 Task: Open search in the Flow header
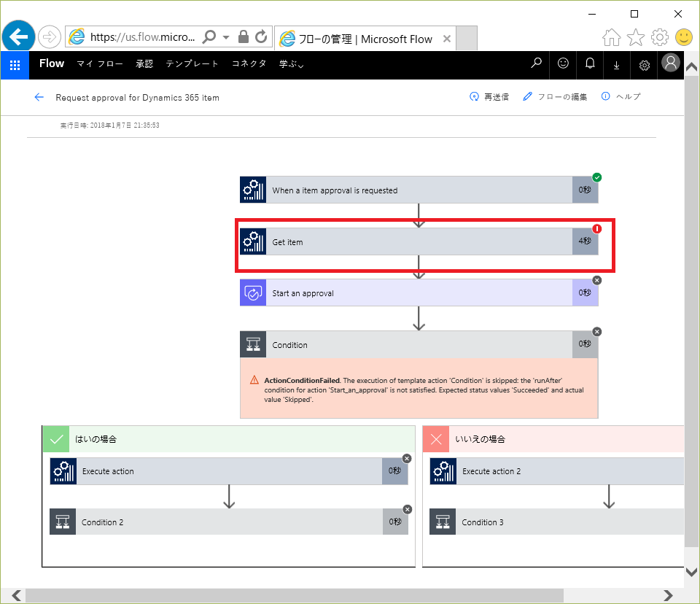tap(536, 63)
